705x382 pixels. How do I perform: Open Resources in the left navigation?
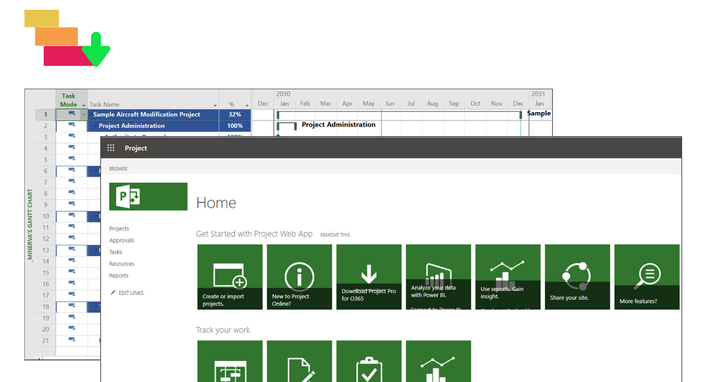point(121,264)
